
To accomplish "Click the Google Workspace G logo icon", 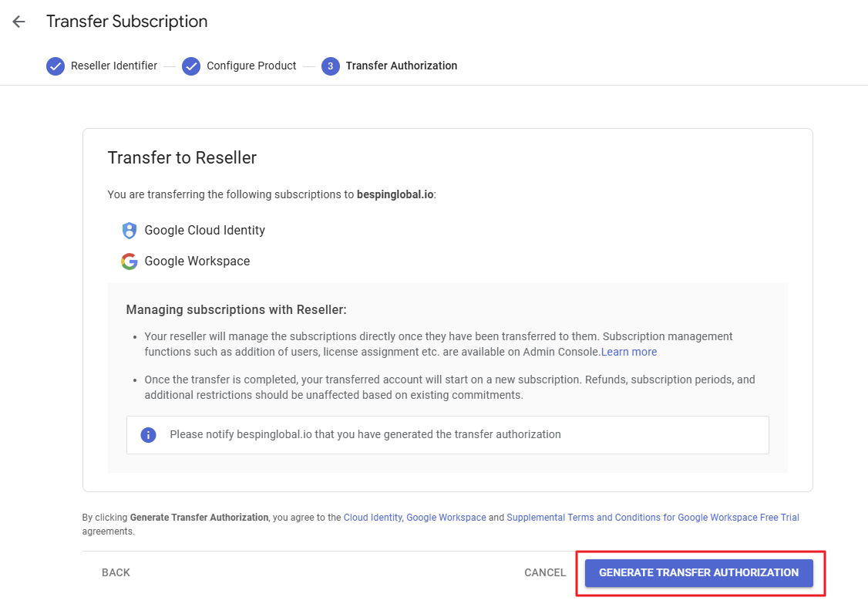I will click(x=129, y=262).
